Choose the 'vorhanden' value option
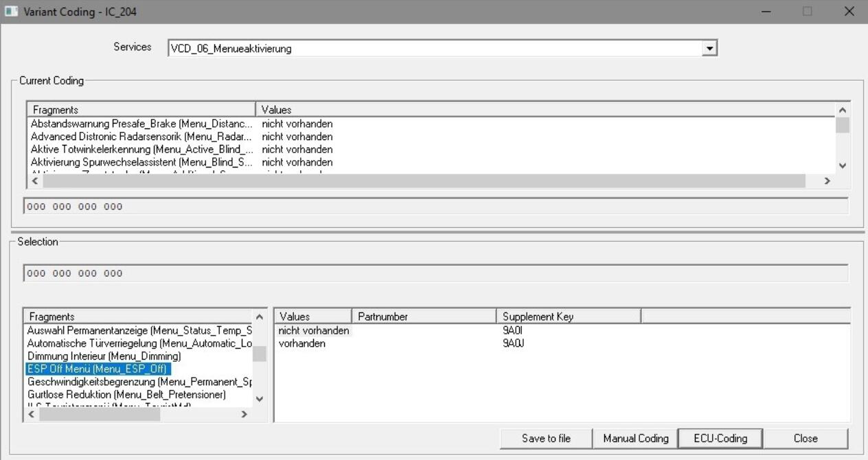This screenshot has width=868, height=460. (301, 343)
